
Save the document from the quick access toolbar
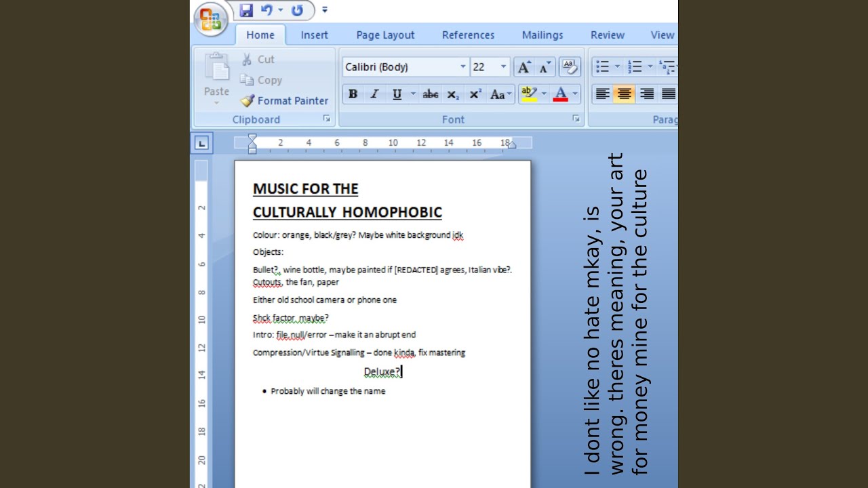[x=246, y=10]
